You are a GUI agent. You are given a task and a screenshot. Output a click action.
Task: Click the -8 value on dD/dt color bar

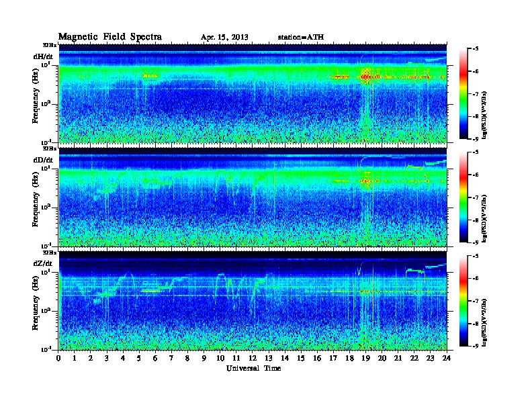point(476,220)
